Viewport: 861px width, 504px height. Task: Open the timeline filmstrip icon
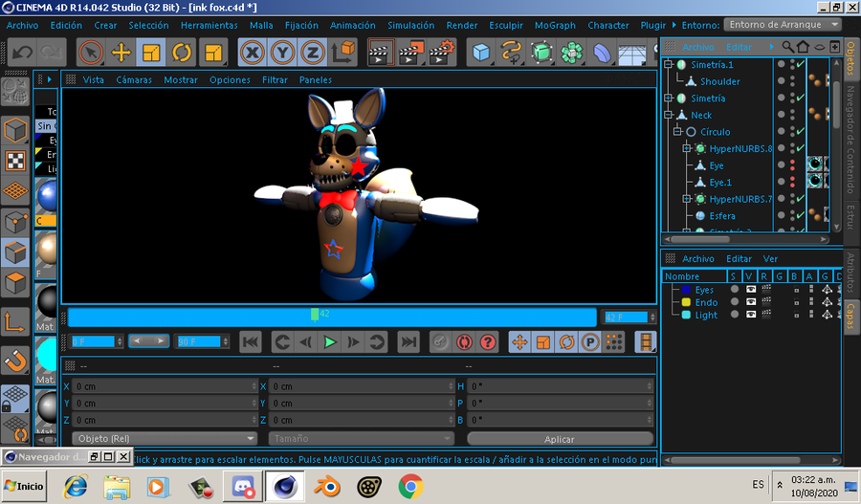tap(646, 342)
